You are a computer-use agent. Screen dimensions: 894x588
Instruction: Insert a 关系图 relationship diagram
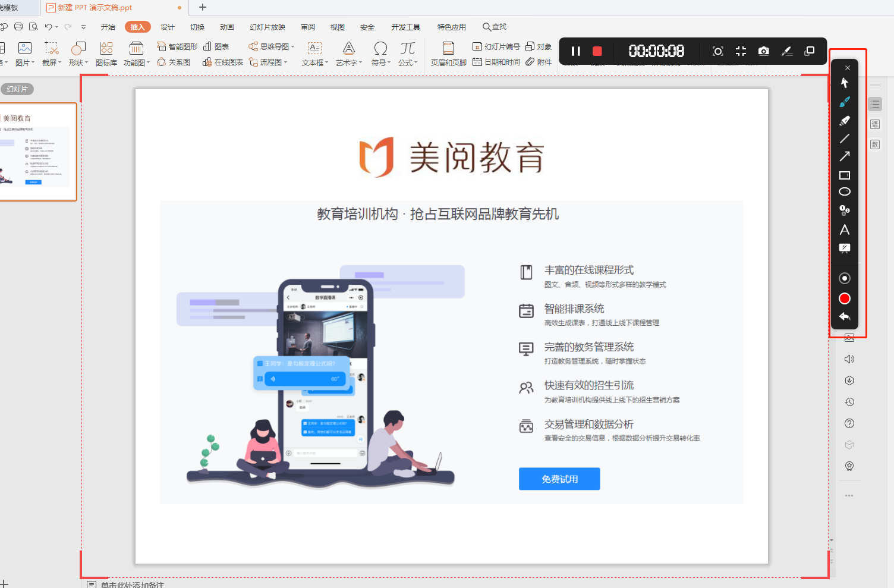tap(174, 62)
